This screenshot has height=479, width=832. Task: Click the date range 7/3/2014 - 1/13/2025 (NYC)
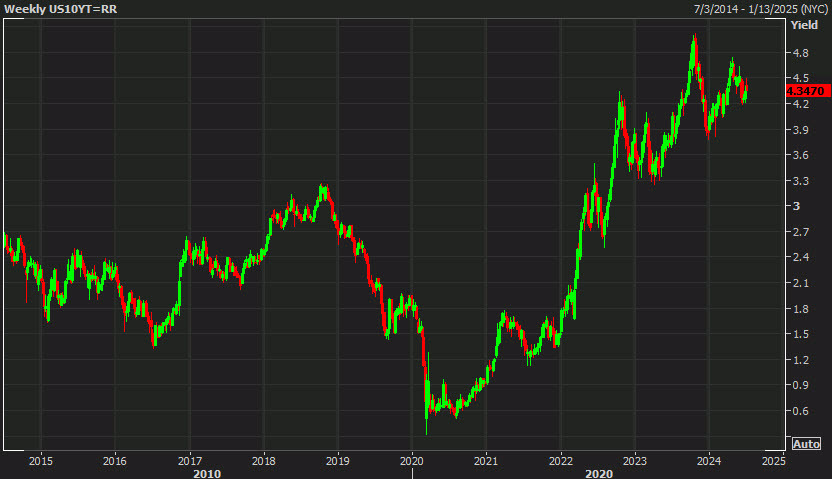761,9
